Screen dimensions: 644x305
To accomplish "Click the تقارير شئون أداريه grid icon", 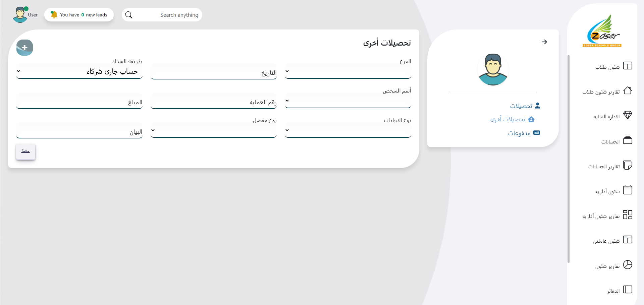I will pyautogui.click(x=627, y=215).
